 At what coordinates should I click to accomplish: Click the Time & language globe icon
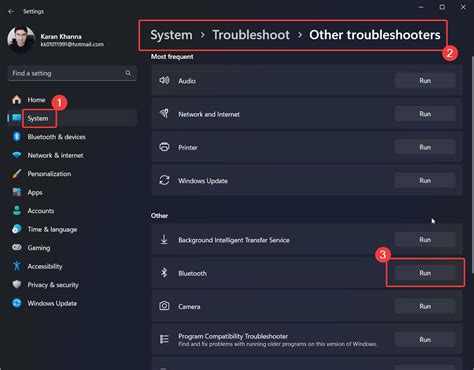pyautogui.click(x=17, y=229)
